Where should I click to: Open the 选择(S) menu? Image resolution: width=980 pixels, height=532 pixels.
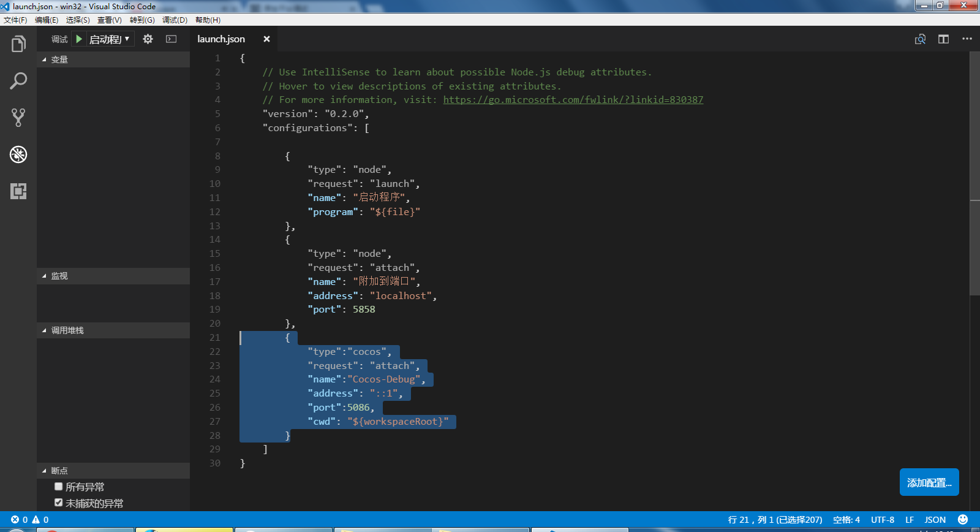click(x=78, y=20)
